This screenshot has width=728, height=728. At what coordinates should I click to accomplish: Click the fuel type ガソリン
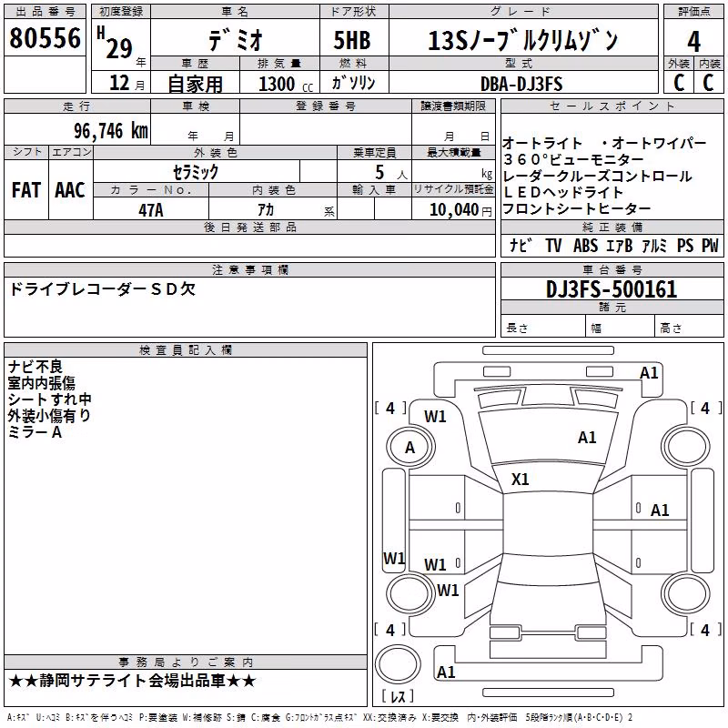tap(353, 83)
